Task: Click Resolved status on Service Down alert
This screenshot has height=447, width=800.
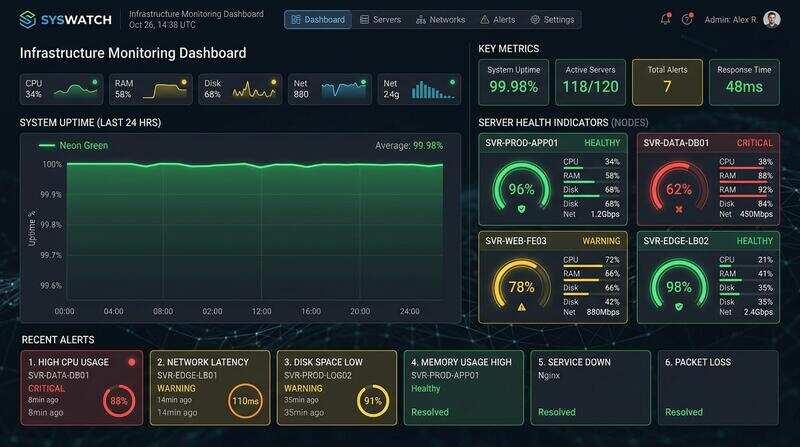Action: tap(557, 412)
